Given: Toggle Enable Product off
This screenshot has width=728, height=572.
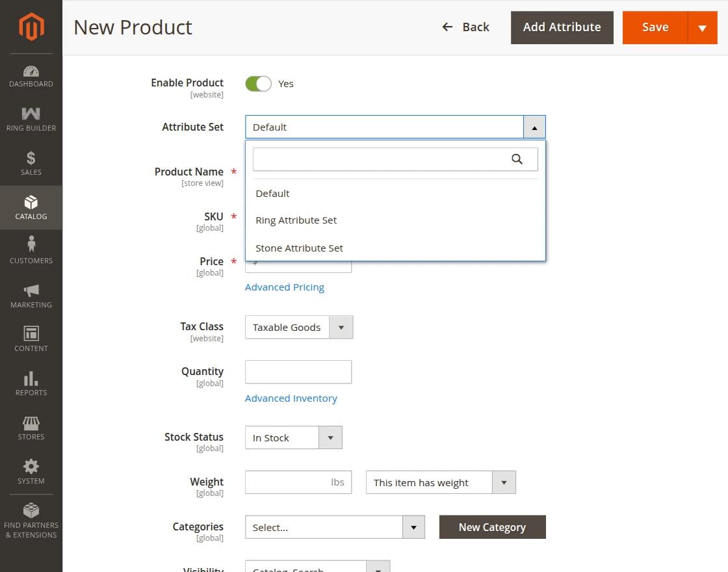Looking at the screenshot, I should (x=258, y=83).
